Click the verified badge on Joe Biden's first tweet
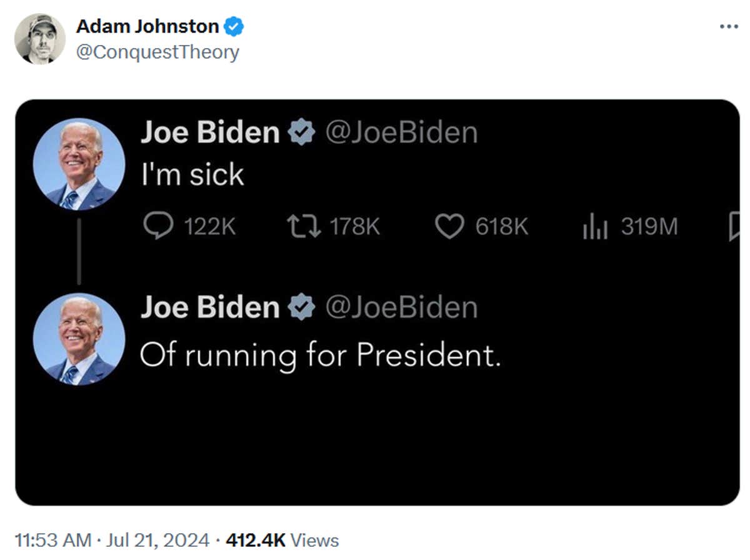 tap(302, 131)
